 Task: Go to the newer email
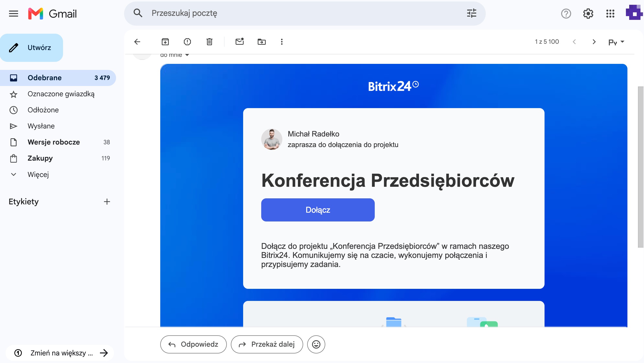(574, 42)
